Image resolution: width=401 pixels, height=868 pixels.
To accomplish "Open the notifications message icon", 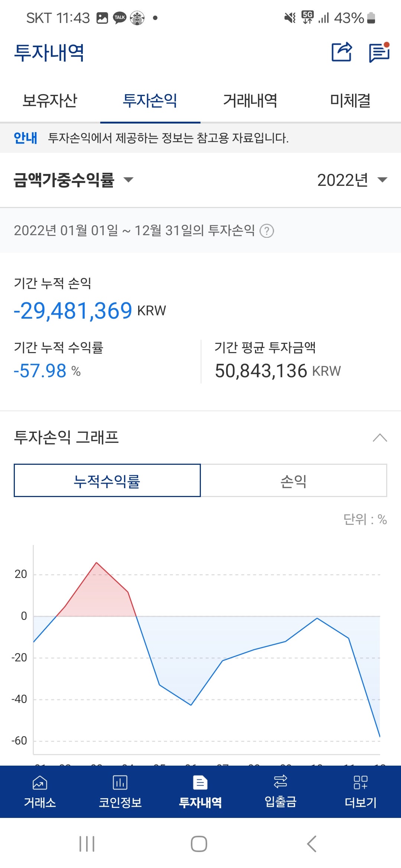I will pyautogui.click(x=379, y=52).
